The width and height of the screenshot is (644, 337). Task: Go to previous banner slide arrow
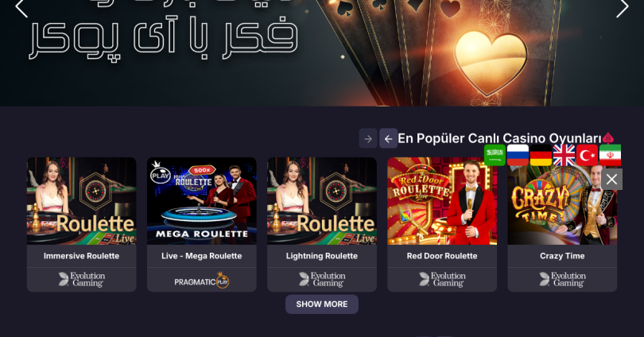21,9
